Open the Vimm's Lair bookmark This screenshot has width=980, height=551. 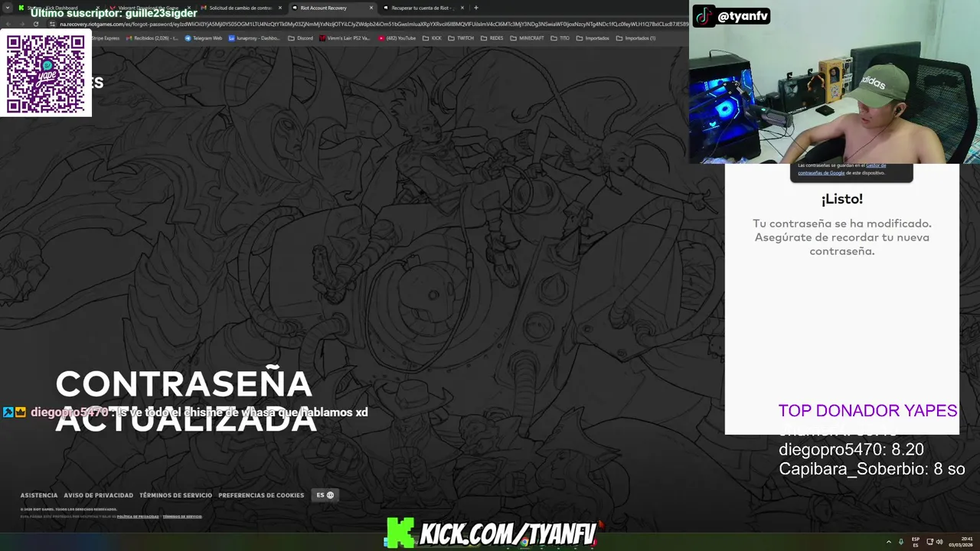click(x=345, y=38)
